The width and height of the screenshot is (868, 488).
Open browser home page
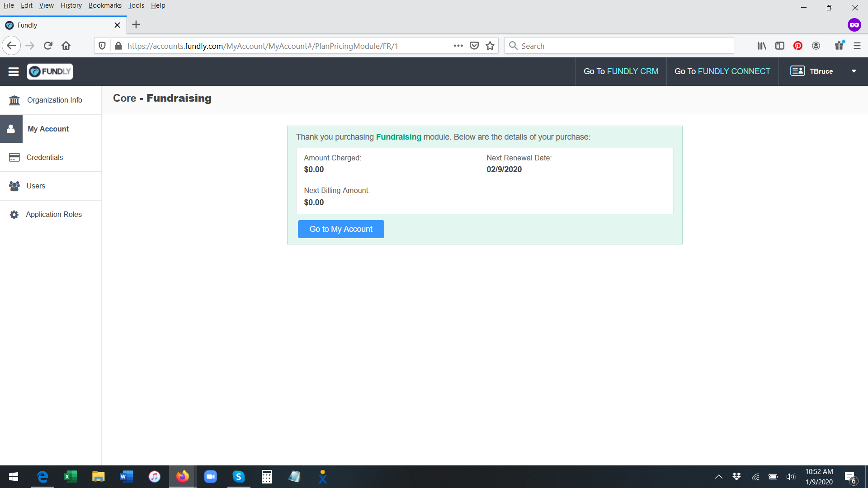pyautogui.click(x=66, y=46)
